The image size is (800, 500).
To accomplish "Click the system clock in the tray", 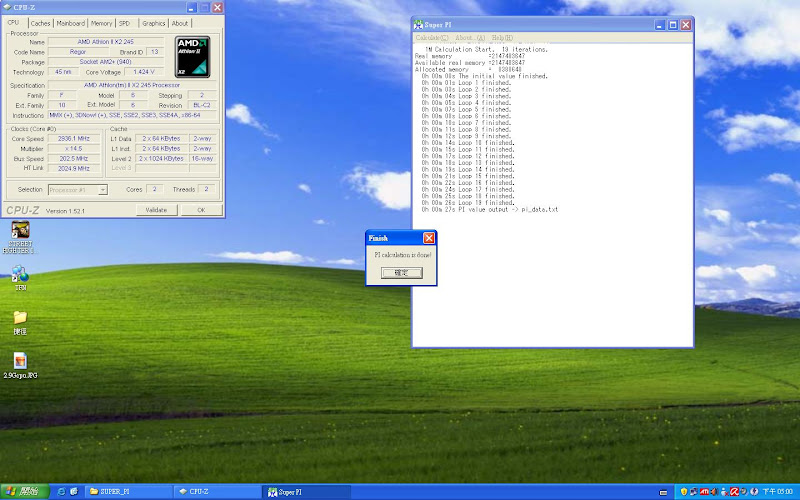I will point(778,491).
